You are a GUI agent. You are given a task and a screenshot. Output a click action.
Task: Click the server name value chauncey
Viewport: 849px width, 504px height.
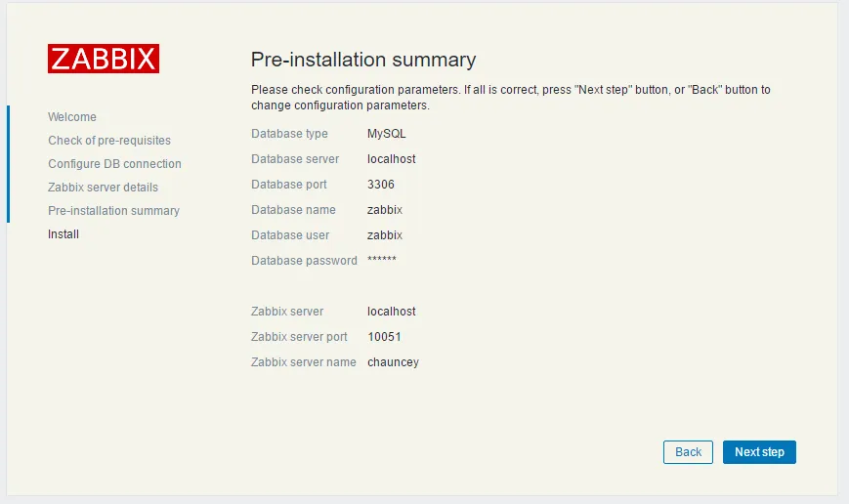tap(393, 362)
